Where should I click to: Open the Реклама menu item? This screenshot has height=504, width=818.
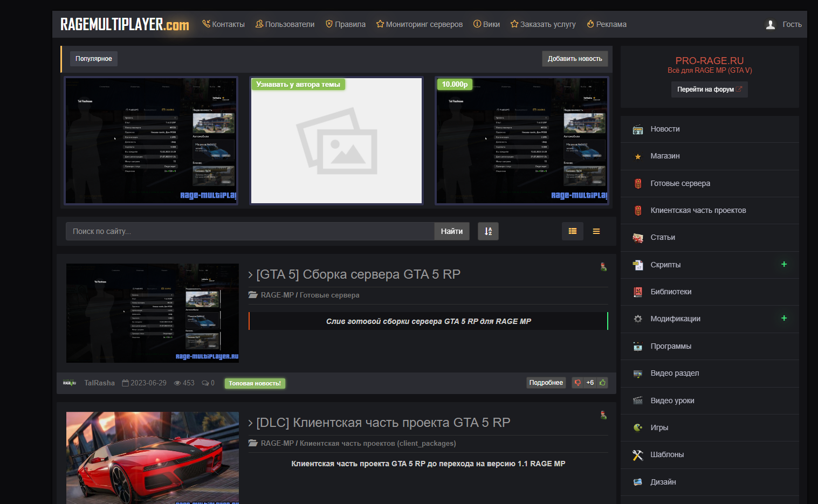pos(607,24)
